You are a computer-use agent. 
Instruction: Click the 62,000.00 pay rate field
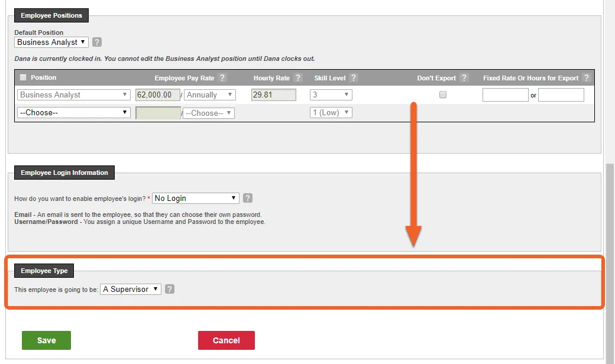pos(158,95)
